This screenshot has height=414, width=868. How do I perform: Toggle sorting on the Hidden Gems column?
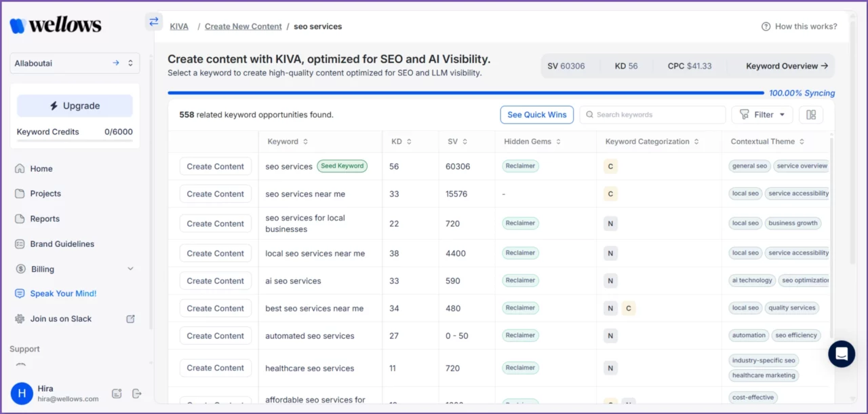(557, 141)
